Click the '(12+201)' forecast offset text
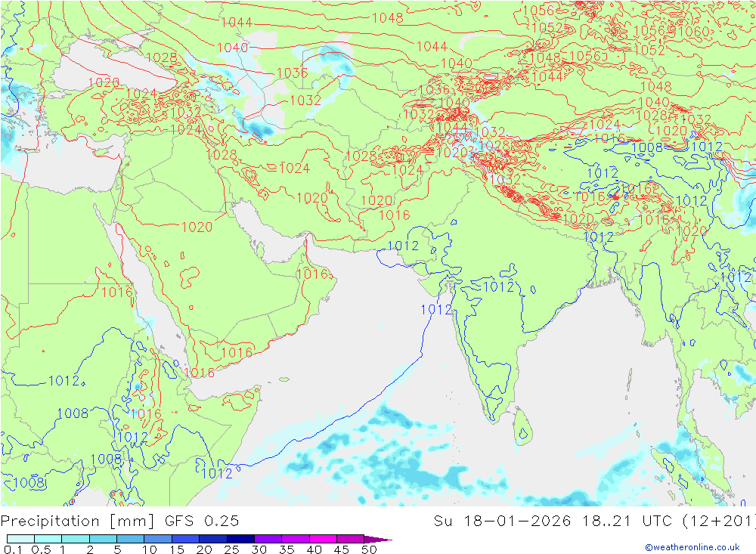 [719, 522]
